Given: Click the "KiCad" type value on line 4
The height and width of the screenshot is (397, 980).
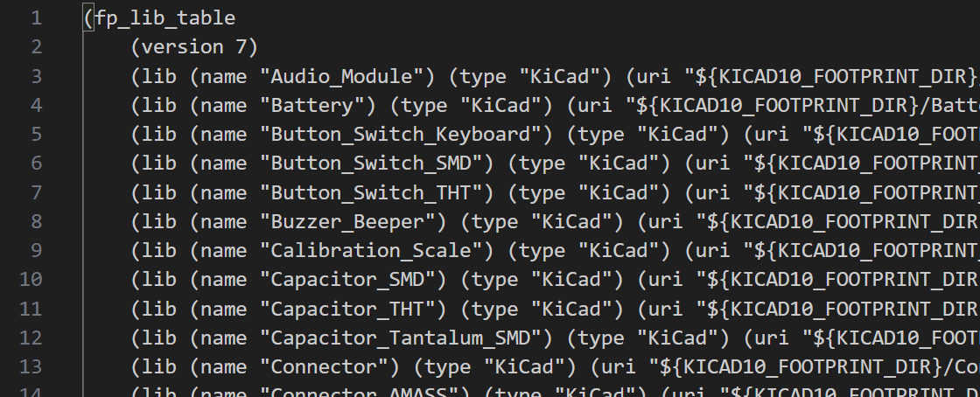Looking at the screenshot, I should pyautogui.click(x=507, y=105).
